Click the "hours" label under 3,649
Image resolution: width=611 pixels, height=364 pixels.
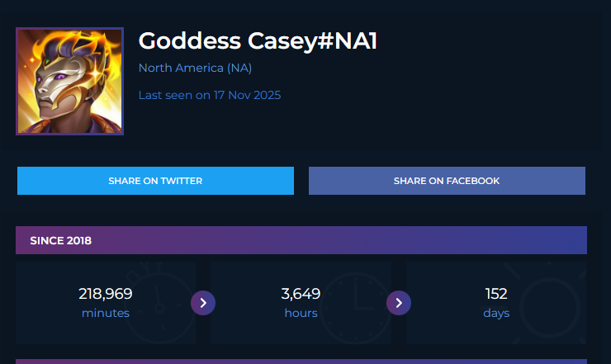click(301, 314)
